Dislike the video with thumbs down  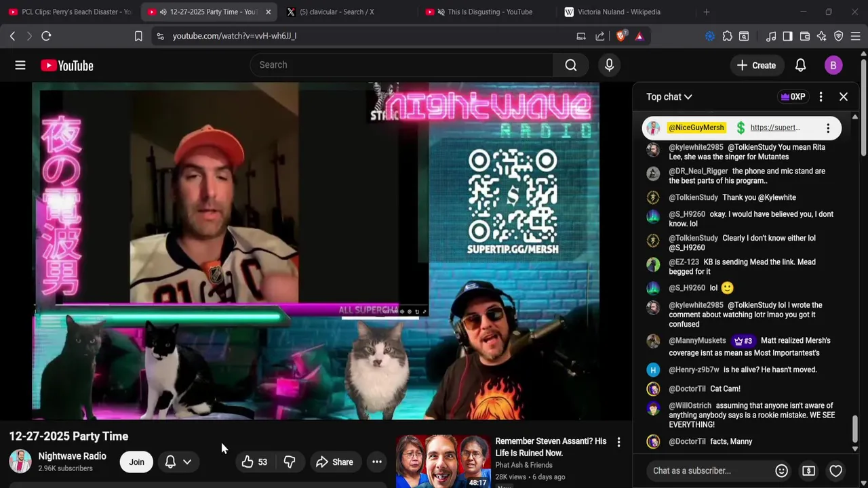point(290,462)
